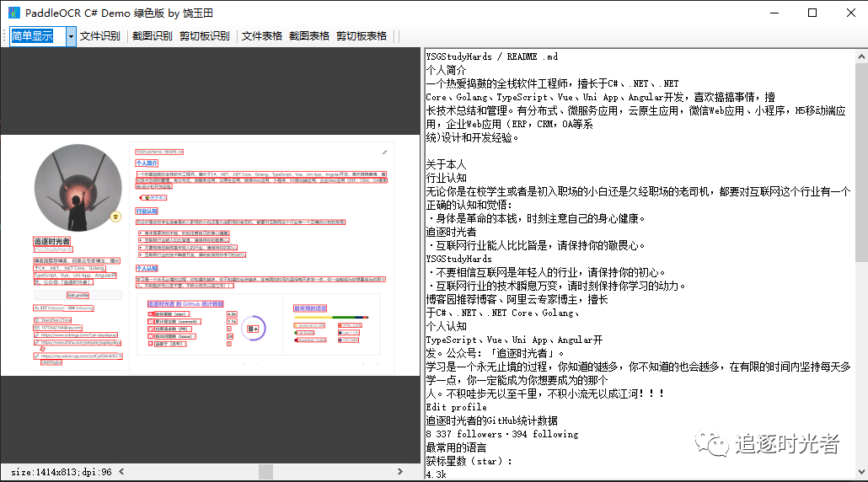This screenshot has height=482, width=868.
Task: Click the toolbar drag grip handle
Action: (4, 36)
